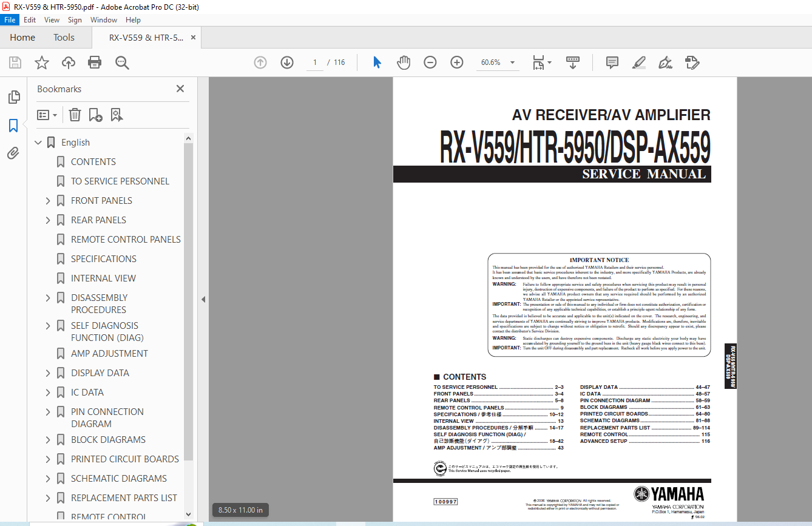This screenshot has height=526, width=812.
Task: Open the bookmarks options menu
Action: [x=47, y=115]
